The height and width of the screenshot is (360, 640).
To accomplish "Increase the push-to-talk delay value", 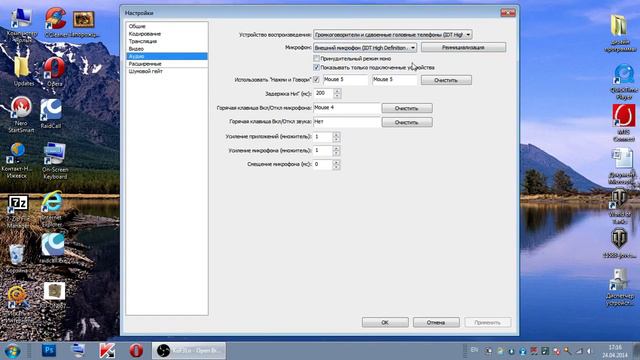I will [337, 91].
